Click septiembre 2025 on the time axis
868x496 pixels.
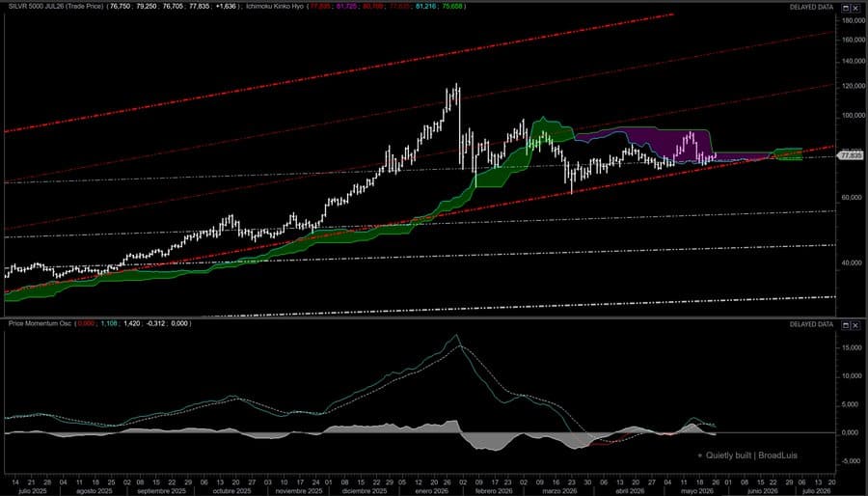(161, 491)
